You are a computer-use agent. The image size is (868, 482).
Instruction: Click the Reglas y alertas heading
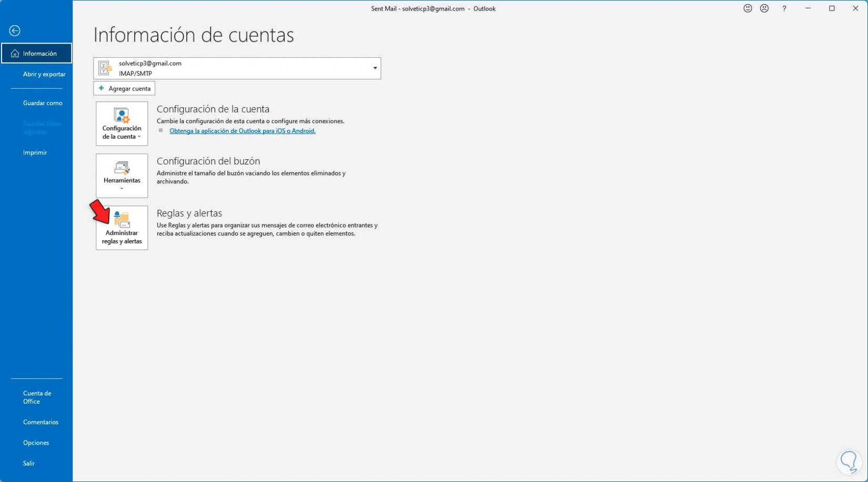coord(189,213)
